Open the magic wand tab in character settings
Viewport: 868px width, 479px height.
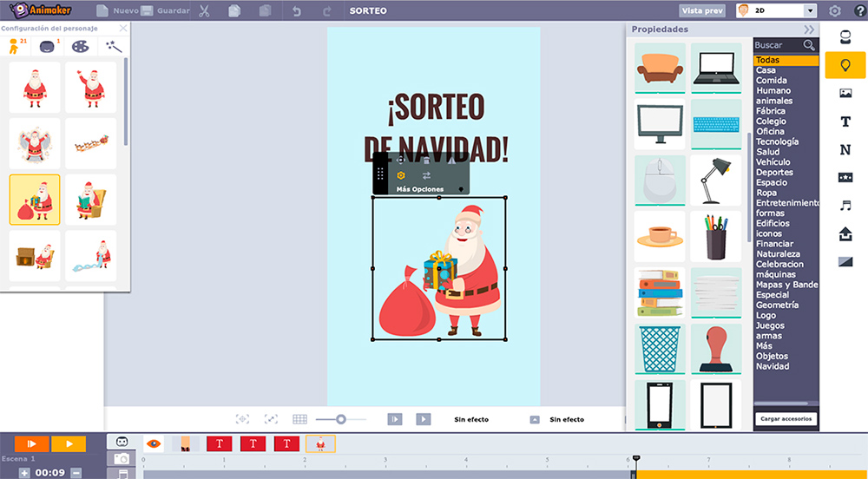pyautogui.click(x=114, y=47)
